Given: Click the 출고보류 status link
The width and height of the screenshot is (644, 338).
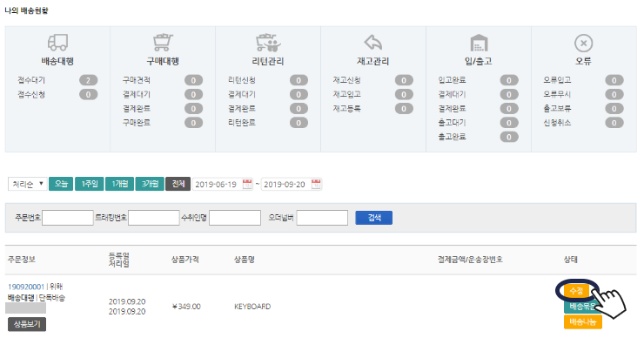Looking at the screenshot, I should coord(557,109).
